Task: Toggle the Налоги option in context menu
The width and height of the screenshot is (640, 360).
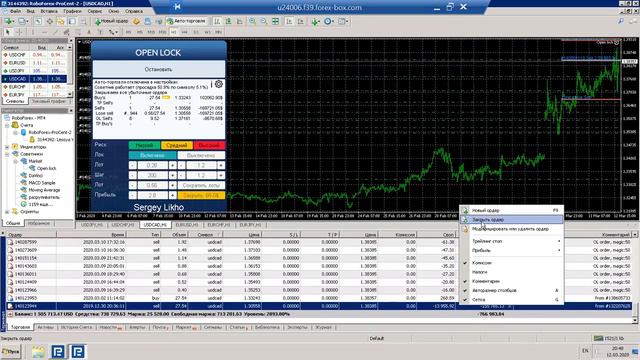Action: (512, 272)
